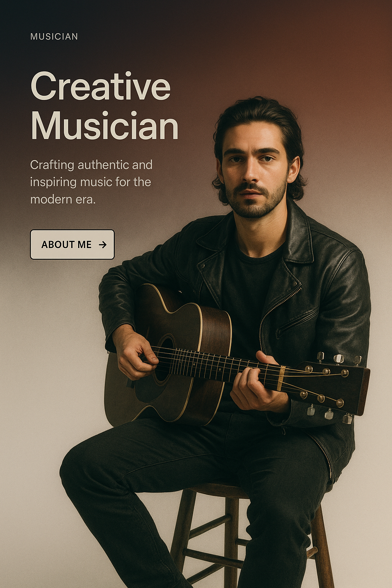Click the bottom row of tuning pegs
Screen dimensions: 392x588
[329, 414]
